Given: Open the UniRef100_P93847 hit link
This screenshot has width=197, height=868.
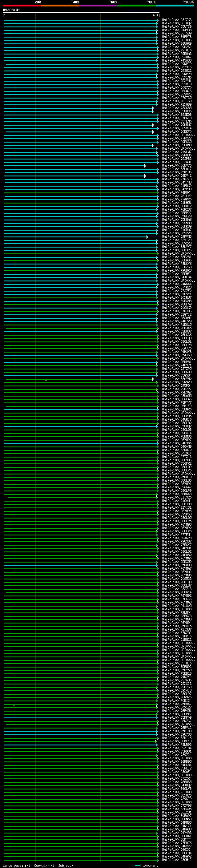Looking at the screenshot, I should coord(176,57).
